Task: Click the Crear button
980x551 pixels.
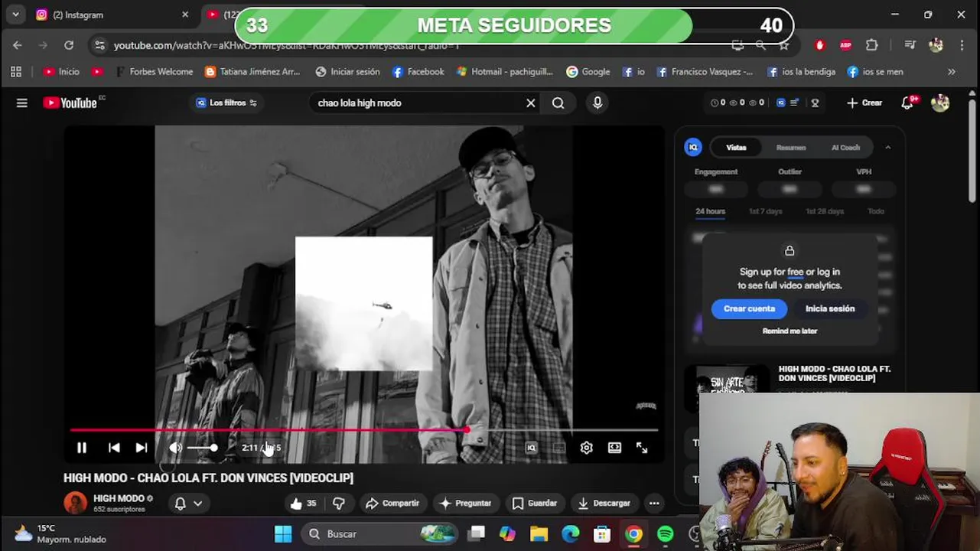Action: tap(864, 103)
